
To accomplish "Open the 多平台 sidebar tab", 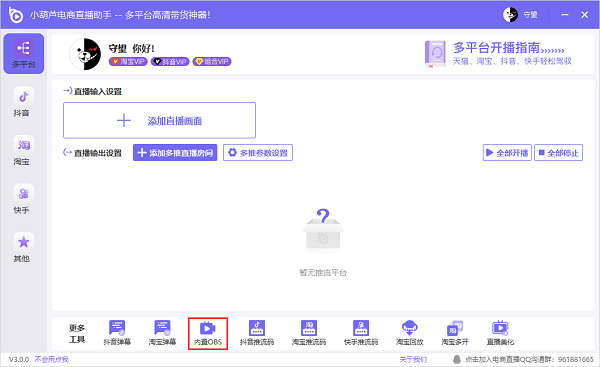I will point(23,54).
